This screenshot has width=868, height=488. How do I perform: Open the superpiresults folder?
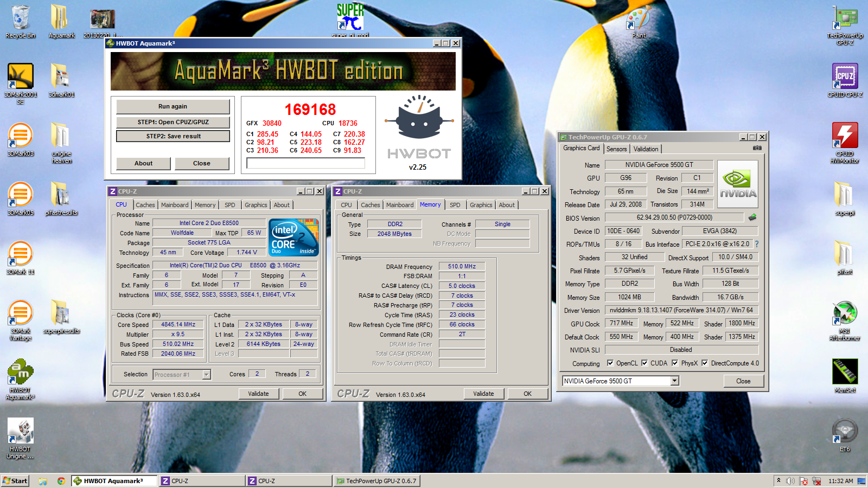[61, 317]
